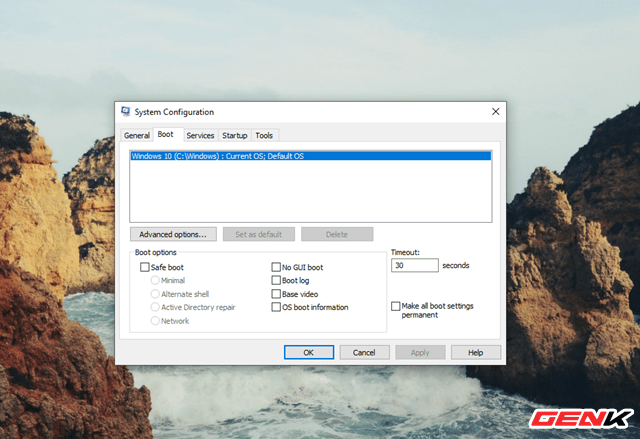The width and height of the screenshot is (640, 439).
Task: Open the Tools tab
Action: pos(264,135)
